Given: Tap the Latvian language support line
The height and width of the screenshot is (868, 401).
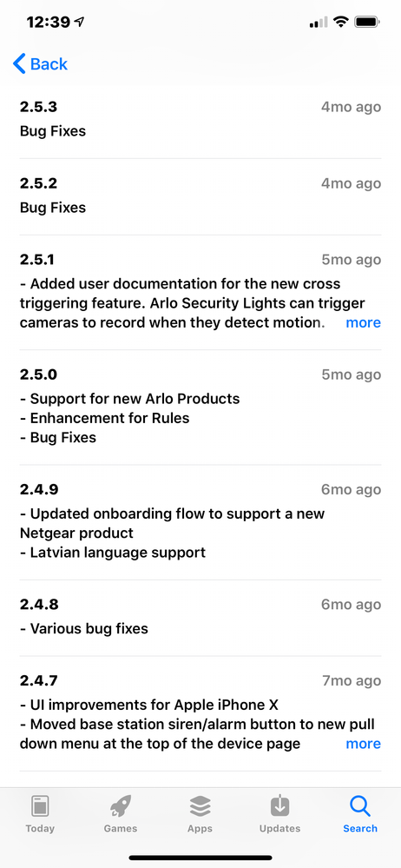Looking at the screenshot, I should (113, 553).
